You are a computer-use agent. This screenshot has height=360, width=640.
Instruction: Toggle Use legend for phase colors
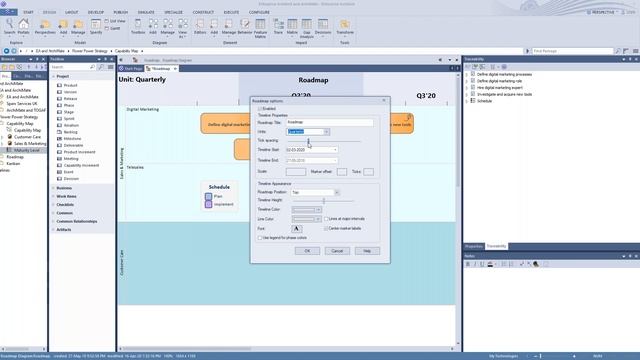260,238
